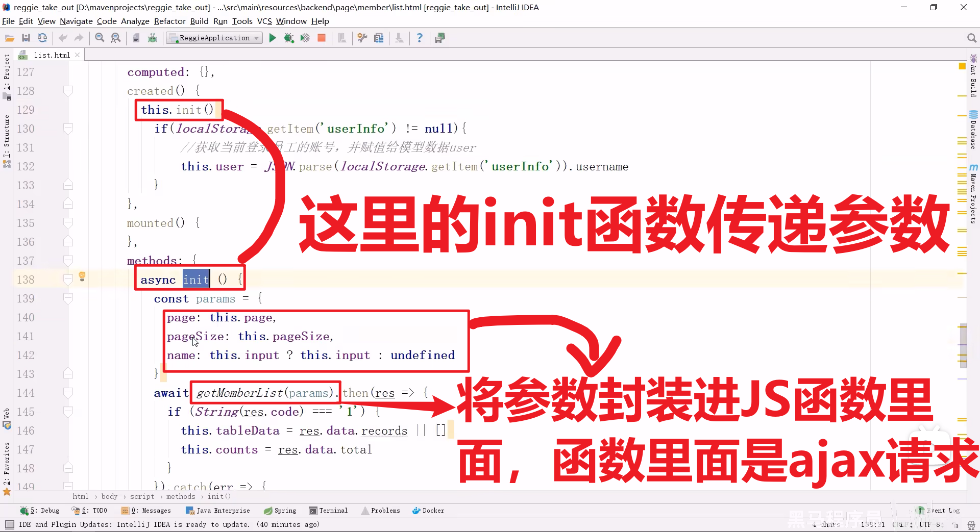Click the Save All floppy icon
Image resolution: width=980 pixels, height=532 pixels.
click(x=26, y=38)
